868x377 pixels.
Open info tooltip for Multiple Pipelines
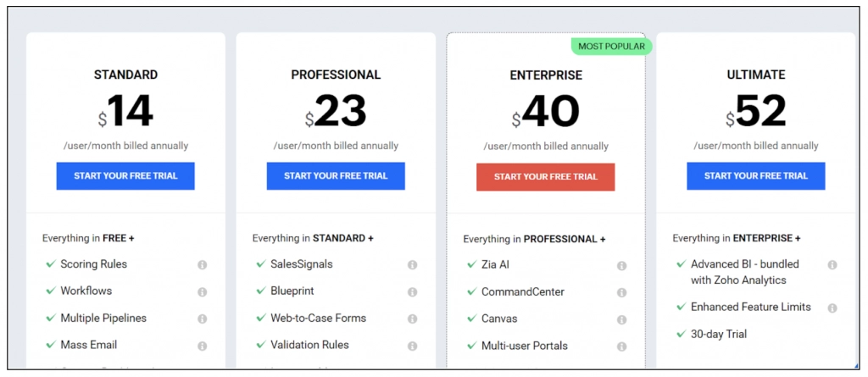203,319
